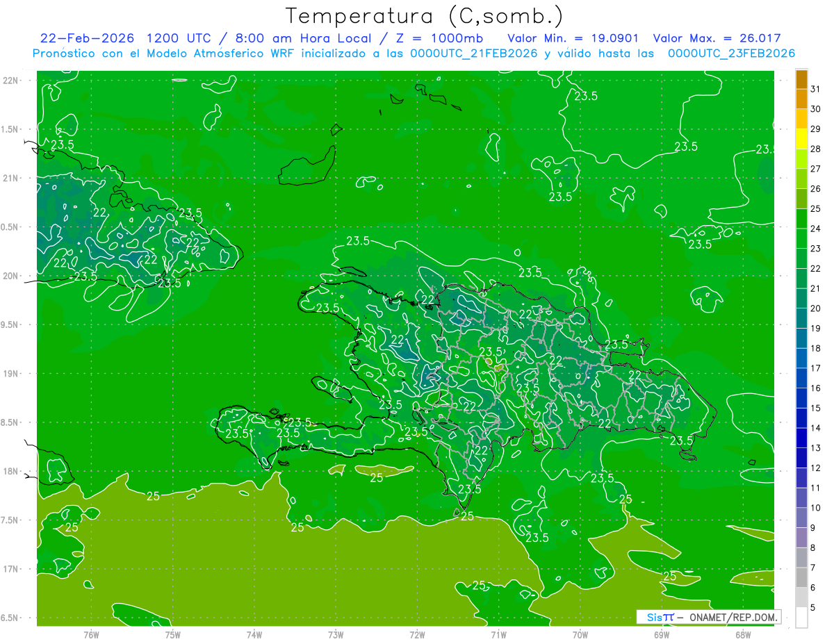Click the "72W" longitude axis label
This screenshot has height=644, width=834.
point(417,635)
